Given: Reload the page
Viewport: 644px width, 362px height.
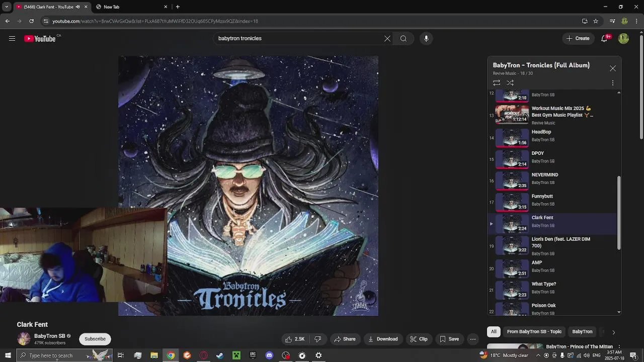Looking at the screenshot, I should [31, 21].
